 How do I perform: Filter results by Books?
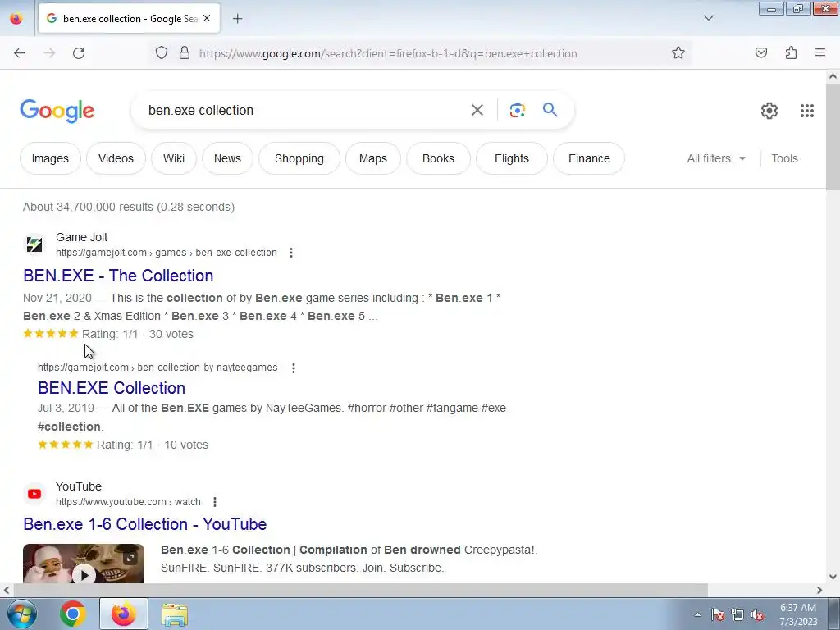(438, 158)
